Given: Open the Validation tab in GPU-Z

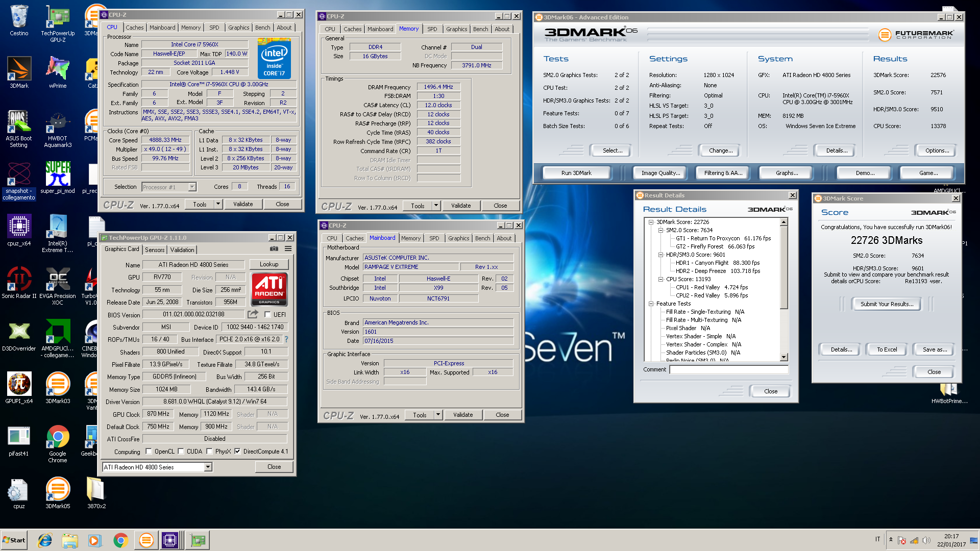Looking at the screenshot, I should (x=182, y=249).
